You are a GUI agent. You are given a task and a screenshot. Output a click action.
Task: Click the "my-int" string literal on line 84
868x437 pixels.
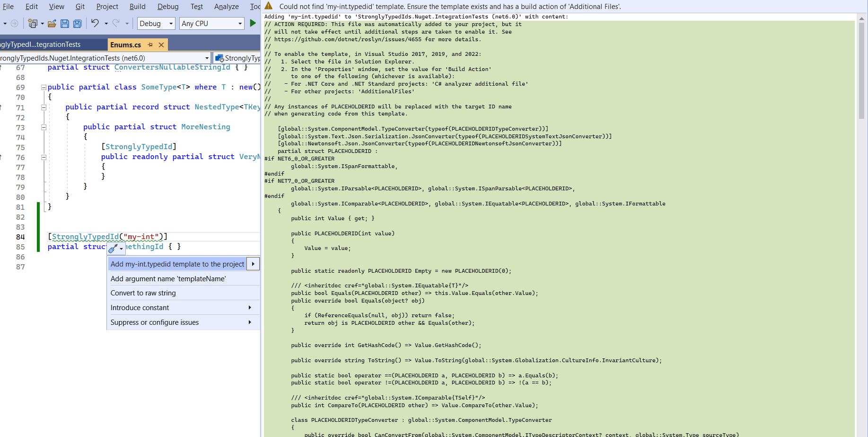click(x=141, y=237)
